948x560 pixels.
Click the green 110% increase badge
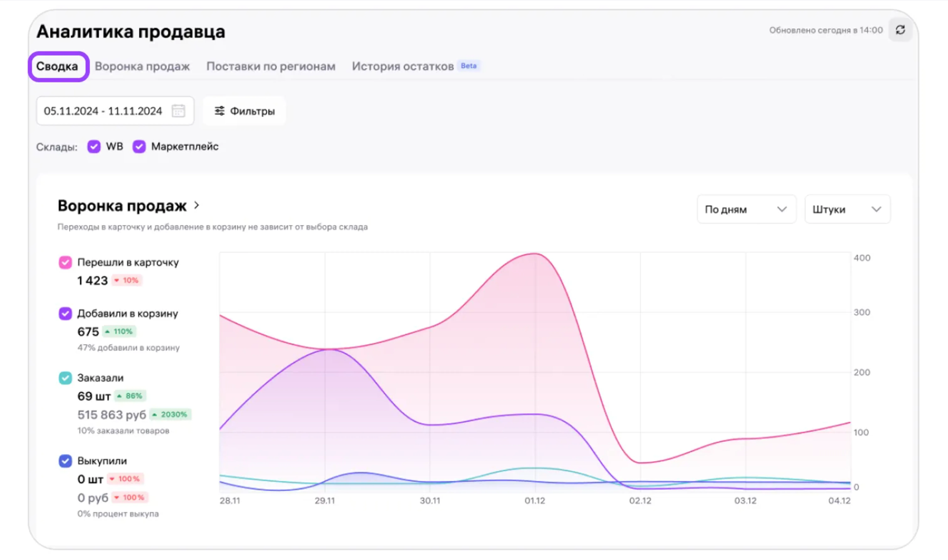click(x=119, y=331)
